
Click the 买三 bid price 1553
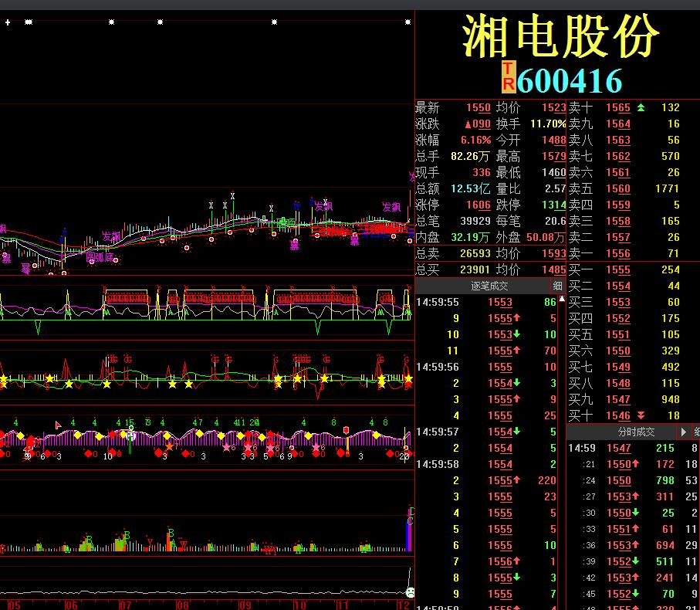pyautogui.click(x=618, y=303)
